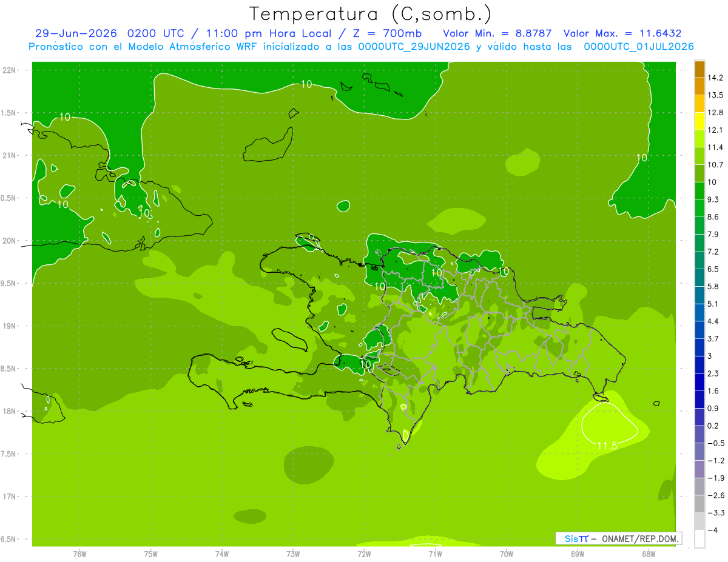This screenshot has width=728, height=562.
Task: Click the 70W longitude axis label
Action: point(507,554)
